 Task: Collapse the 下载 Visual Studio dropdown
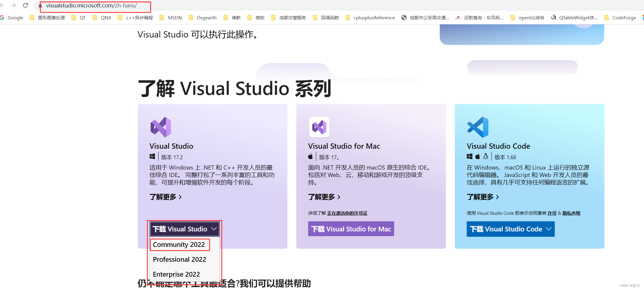[x=185, y=229]
